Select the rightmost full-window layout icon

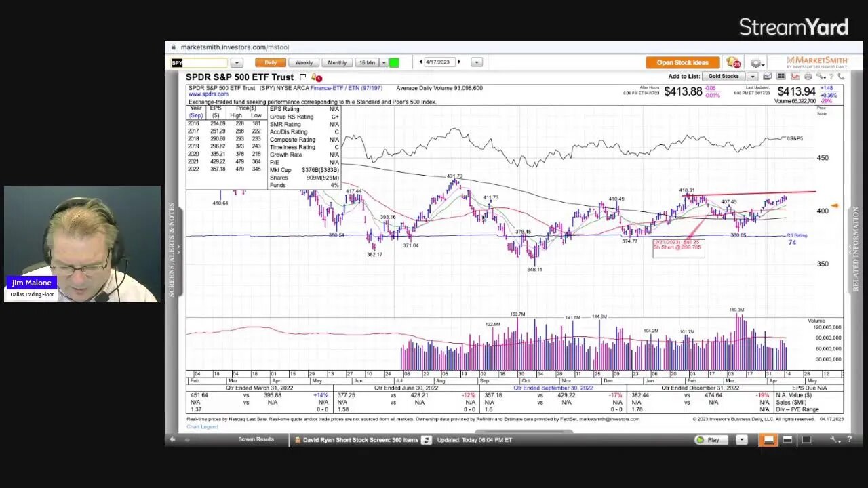click(x=806, y=440)
